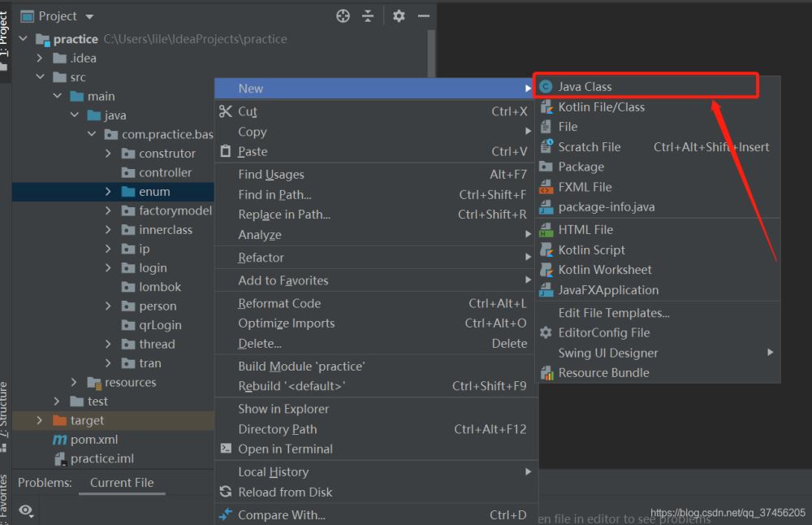Select Edit File Templates option
This screenshot has width=812, height=525.
(614, 313)
